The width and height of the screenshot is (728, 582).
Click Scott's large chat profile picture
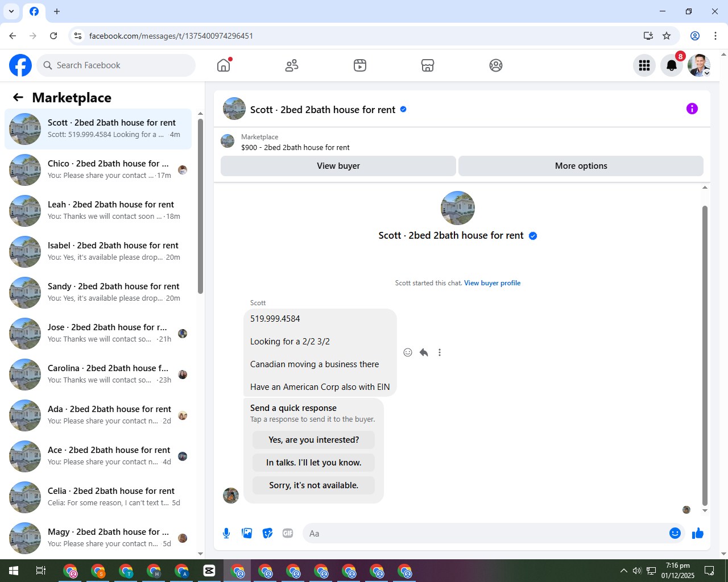click(458, 208)
